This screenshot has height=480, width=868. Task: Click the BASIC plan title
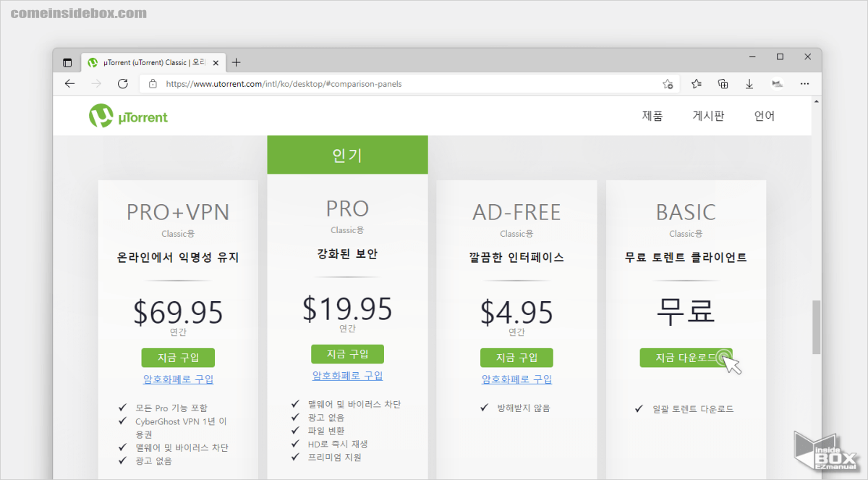point(686,212)
